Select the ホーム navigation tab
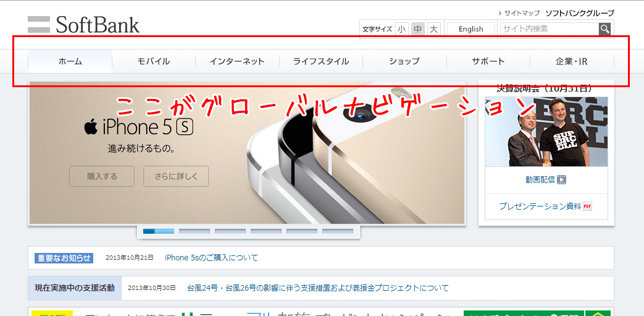644x316 pixels. (70, 61)
